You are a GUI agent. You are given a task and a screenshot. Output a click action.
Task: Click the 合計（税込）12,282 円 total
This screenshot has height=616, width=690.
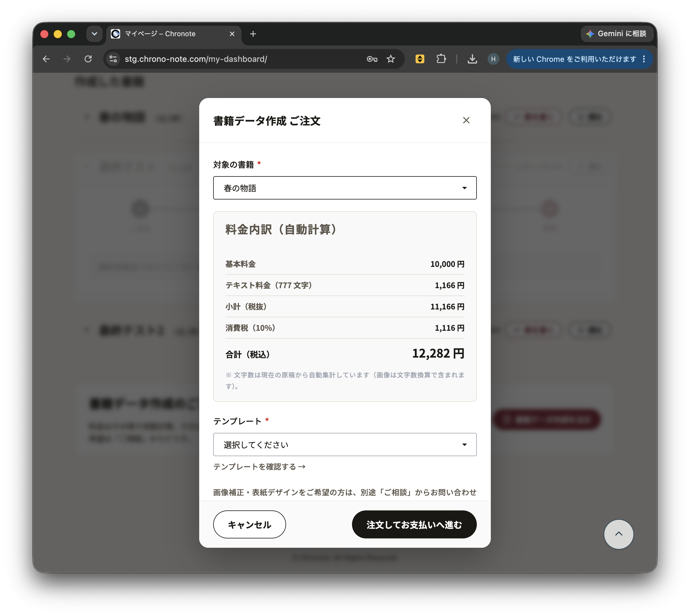click(438, 353)
